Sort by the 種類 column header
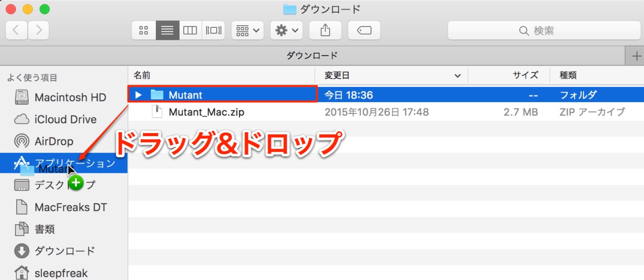Viewport: 644px width, 280px height. [597, 75]
